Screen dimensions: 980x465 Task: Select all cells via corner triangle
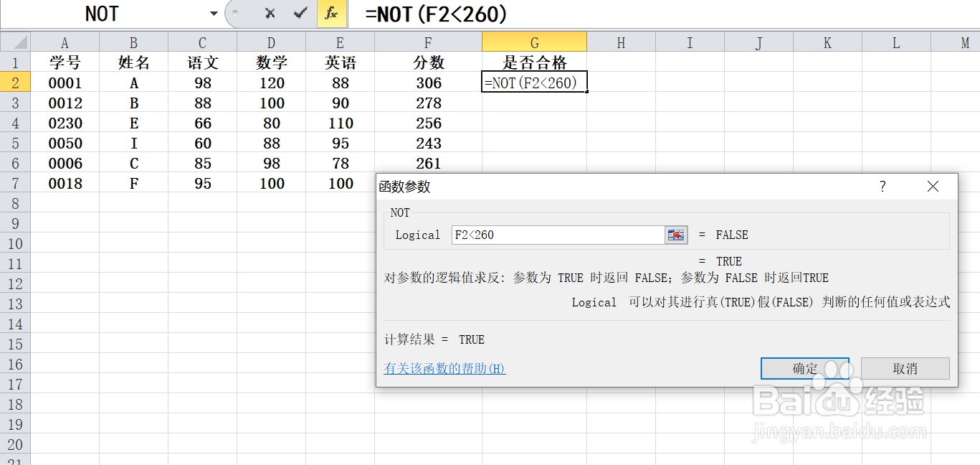pyautogui.click(x=15, y=42)
